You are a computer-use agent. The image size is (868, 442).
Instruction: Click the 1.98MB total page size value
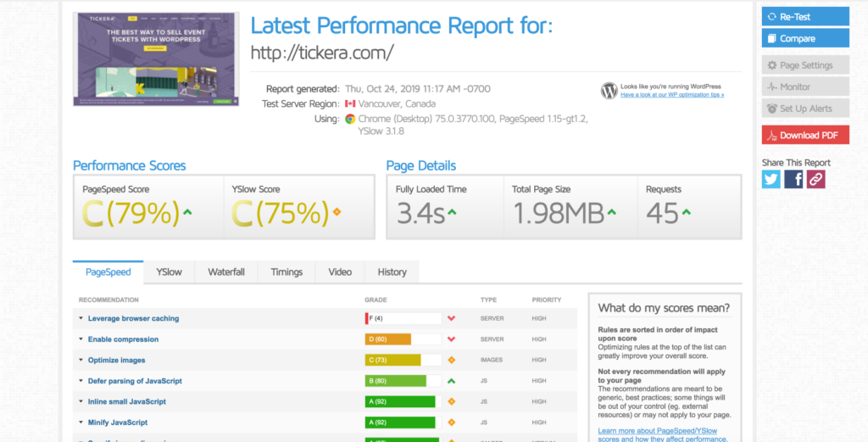pyautogui.click(x=559, y=213)
